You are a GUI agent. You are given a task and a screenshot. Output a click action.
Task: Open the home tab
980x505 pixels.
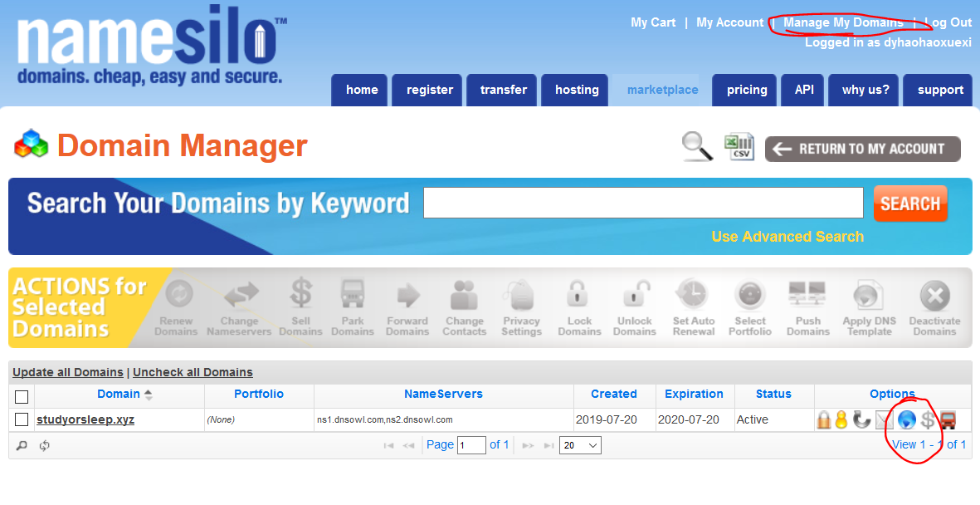point(360,90)
